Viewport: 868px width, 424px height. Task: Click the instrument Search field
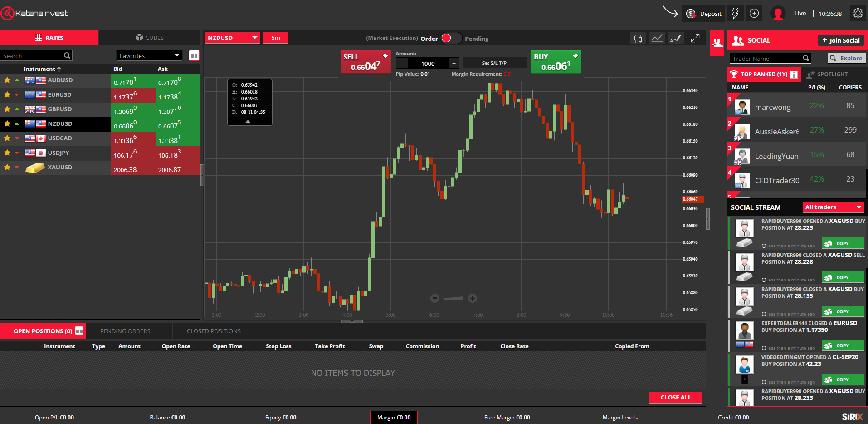pyautogui.click(x=36, y=56)
